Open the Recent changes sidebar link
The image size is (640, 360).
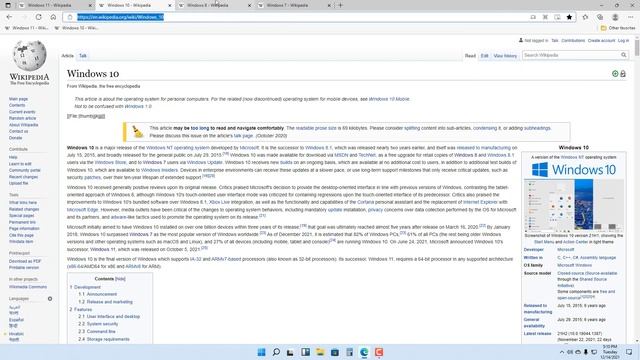pyautogui.click(x=23, y=177)
